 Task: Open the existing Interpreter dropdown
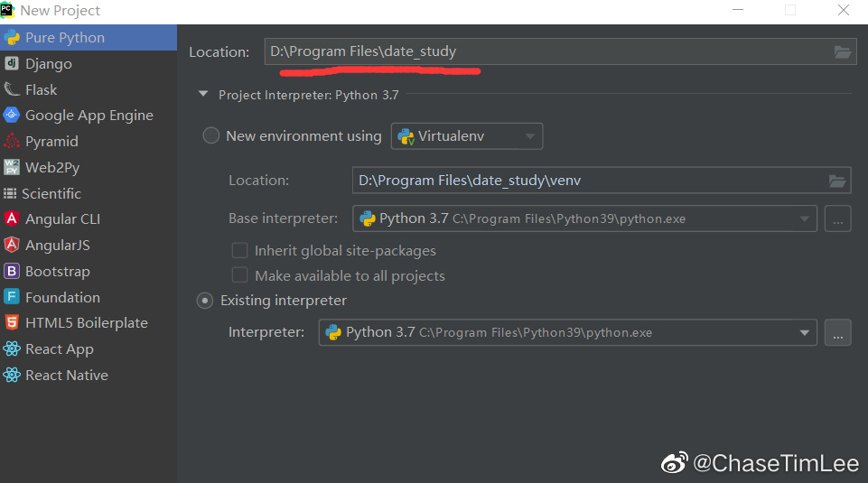(568, 332)
